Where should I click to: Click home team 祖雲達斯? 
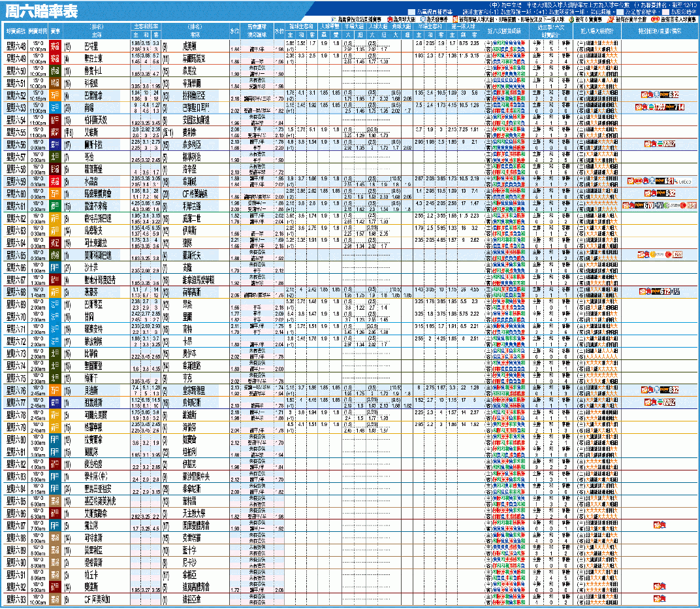pos(93,403)
